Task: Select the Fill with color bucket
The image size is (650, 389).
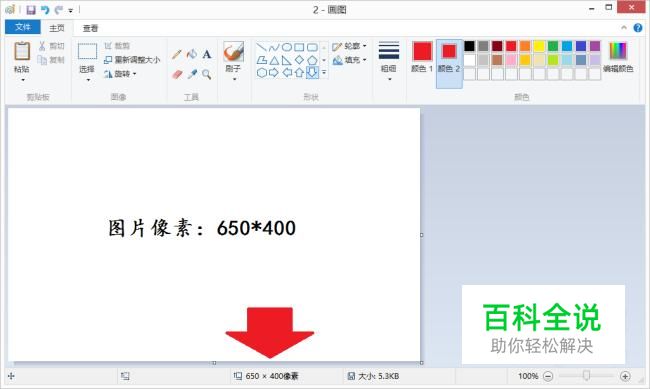Action: (x=192, y=54)
